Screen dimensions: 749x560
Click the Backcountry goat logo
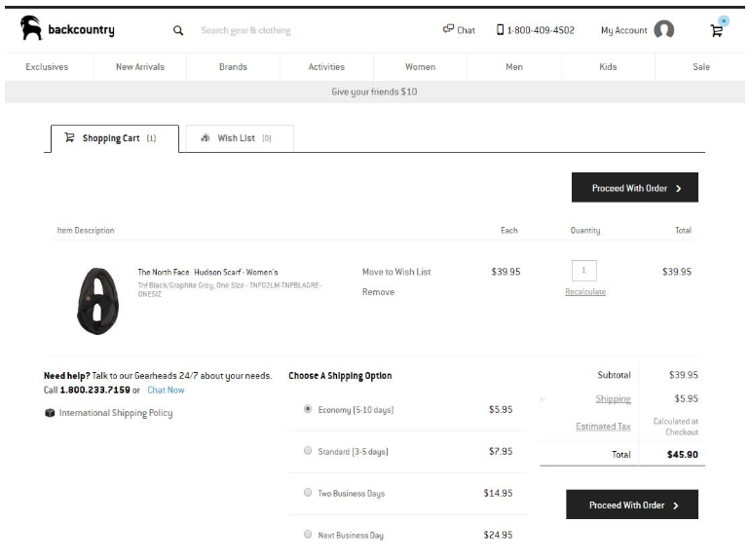(x=31, y=29)
